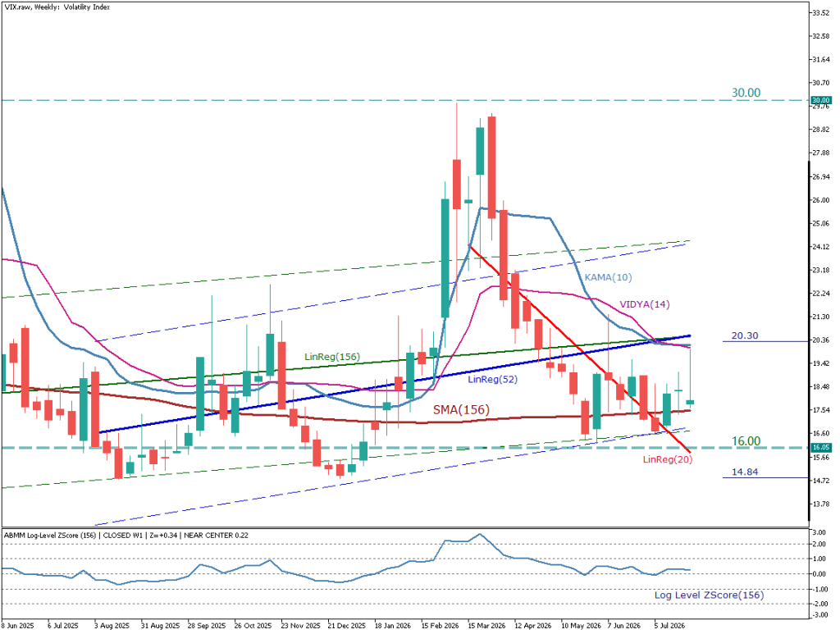Click the 13.78 price scale value
840x634 pixels.
click(820, 504)
